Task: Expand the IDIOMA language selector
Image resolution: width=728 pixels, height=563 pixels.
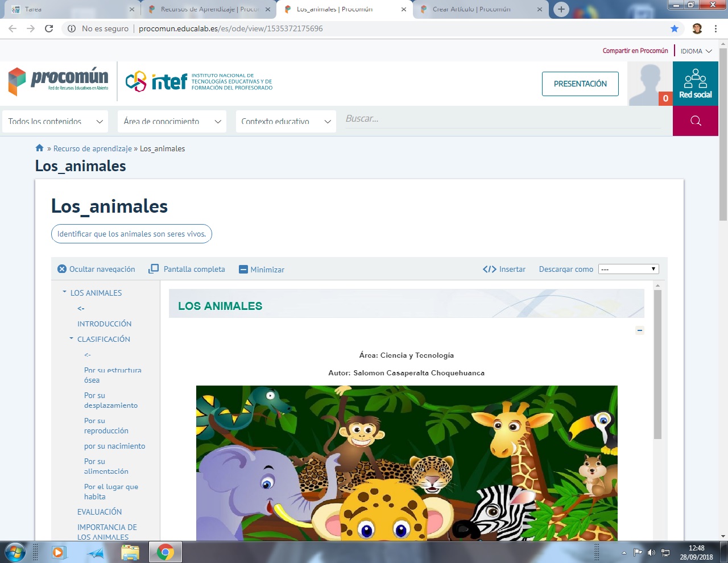Action: coord(695,51)
